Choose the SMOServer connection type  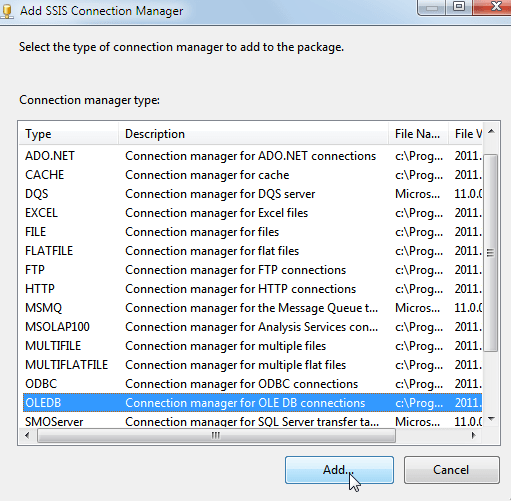[252, 421]
